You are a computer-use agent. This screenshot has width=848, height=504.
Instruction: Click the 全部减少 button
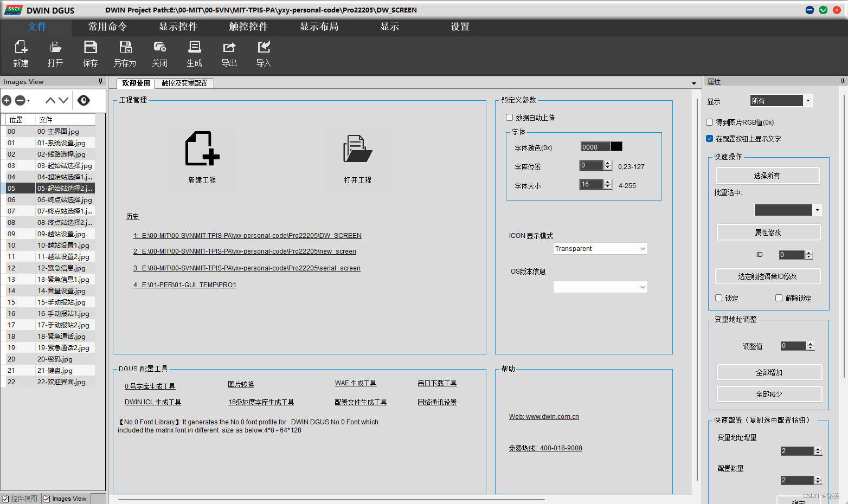click(769, 394)
